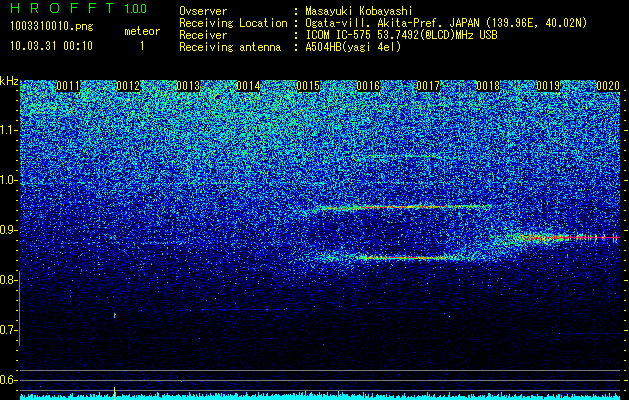This screenshot has height=400, width=629.
Task: Click the timestamp 10.03.31 00:10
Action: click(51, 46)
